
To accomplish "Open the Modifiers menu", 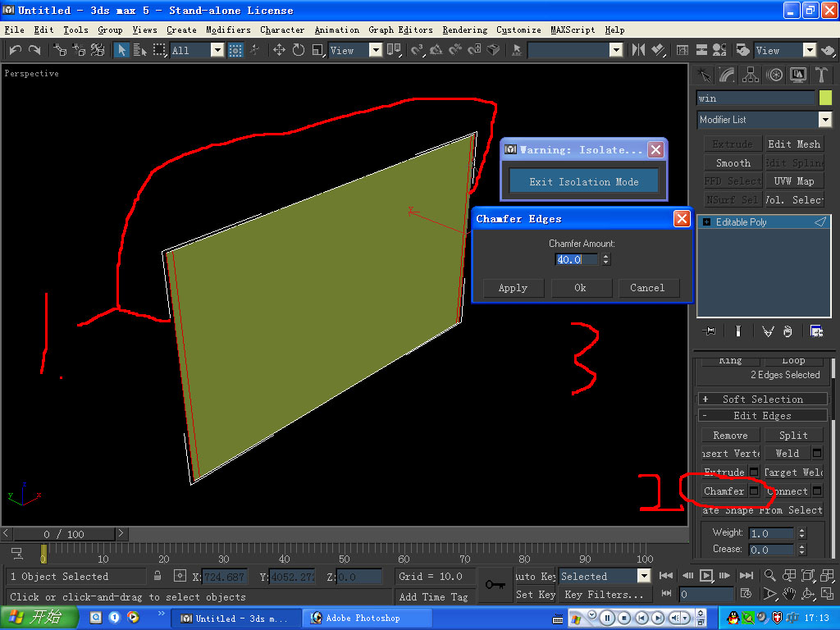I will pos(228,30).
